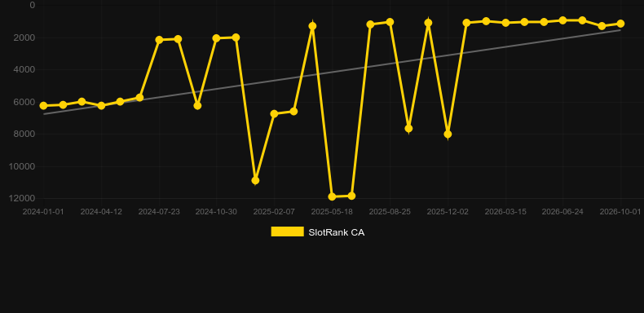
Task: Click the x-axis label 2026-06-24
Action: [x=562, y=212]
